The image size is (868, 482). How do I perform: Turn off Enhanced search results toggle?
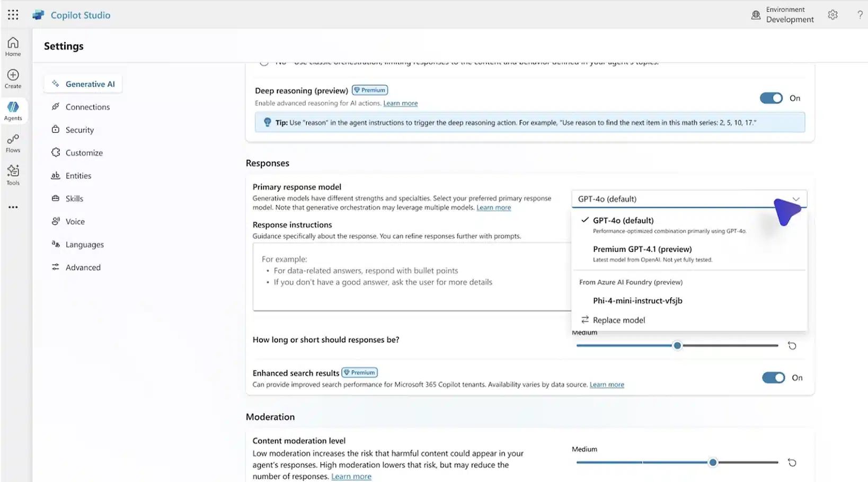(x=773, y=378)
